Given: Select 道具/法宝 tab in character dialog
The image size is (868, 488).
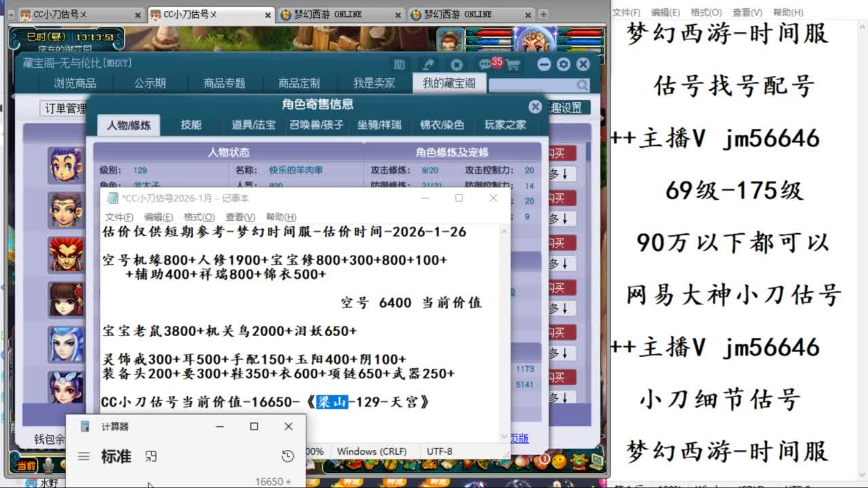Looking at the screenshot, I should [254, 125].
